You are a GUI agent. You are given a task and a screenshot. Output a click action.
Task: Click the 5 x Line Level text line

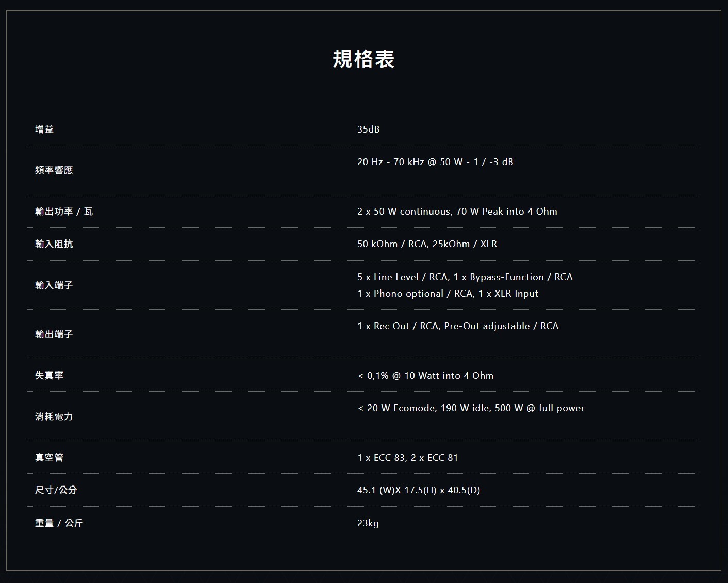click(465, 277)
